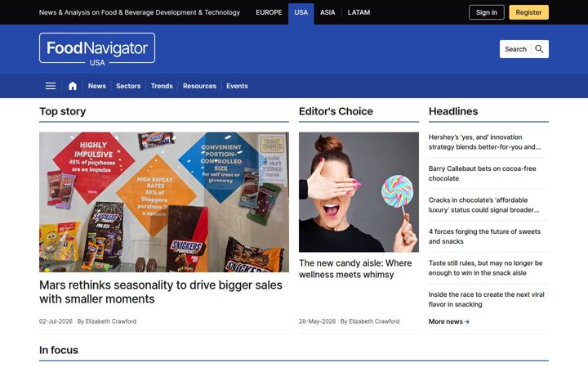
Task: Go to the home icon
Action: (73, 86)
